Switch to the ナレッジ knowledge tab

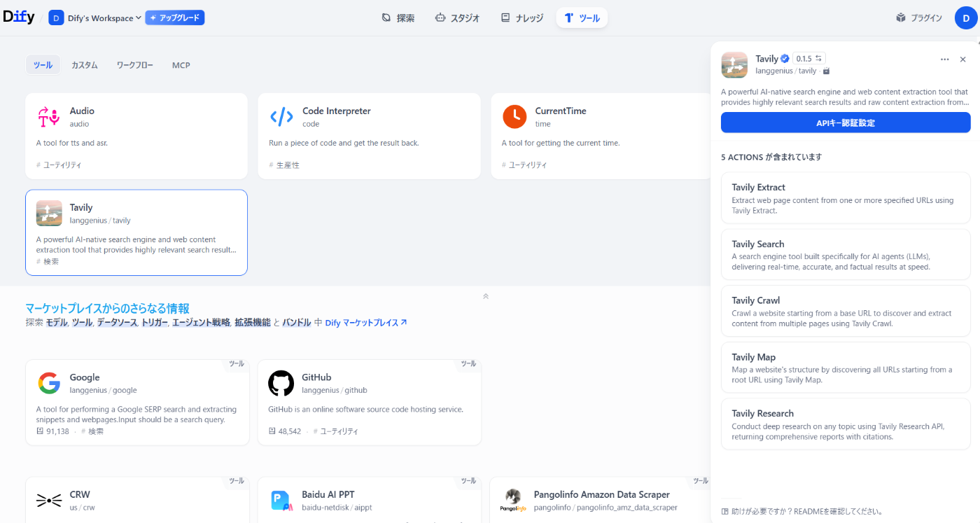coord(522,18)
